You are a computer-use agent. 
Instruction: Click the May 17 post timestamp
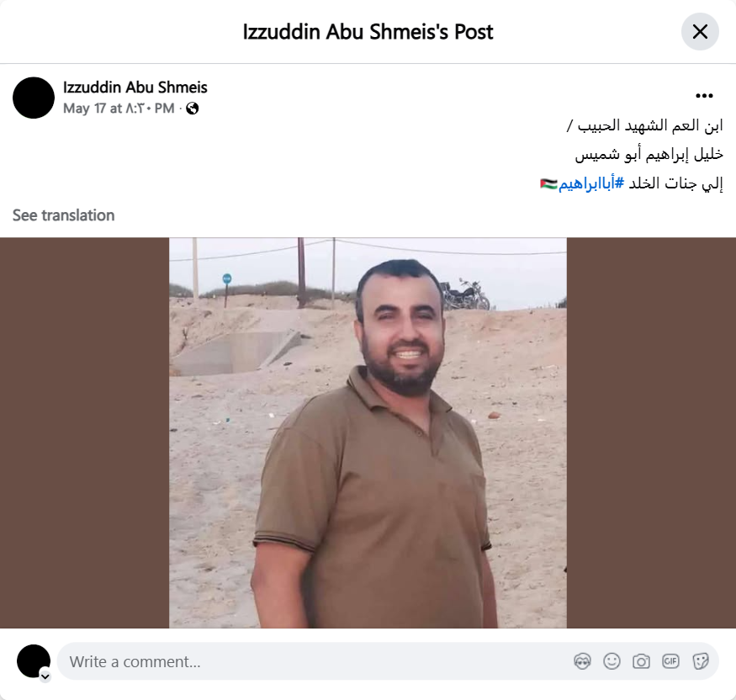[x=119, y=109]
